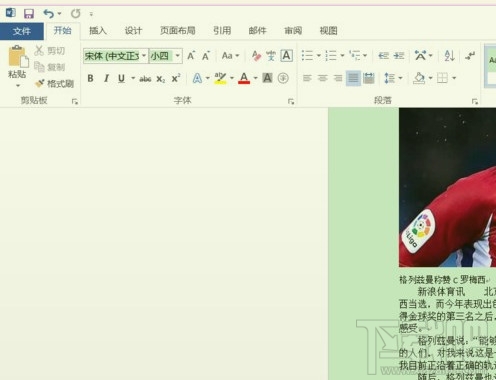Click the Enclose Characters icon
Screen dimensions: 496x380
[x=283, y=78]
